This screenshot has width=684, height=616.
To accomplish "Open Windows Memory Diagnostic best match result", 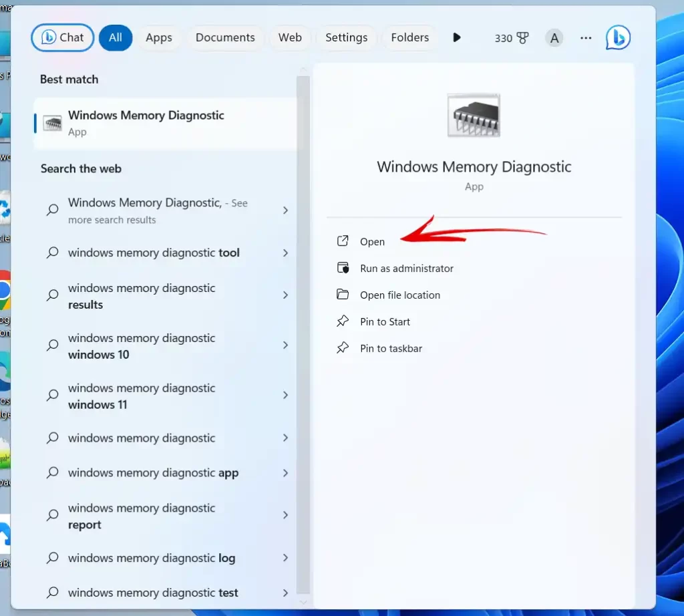I will click(166, 123).
